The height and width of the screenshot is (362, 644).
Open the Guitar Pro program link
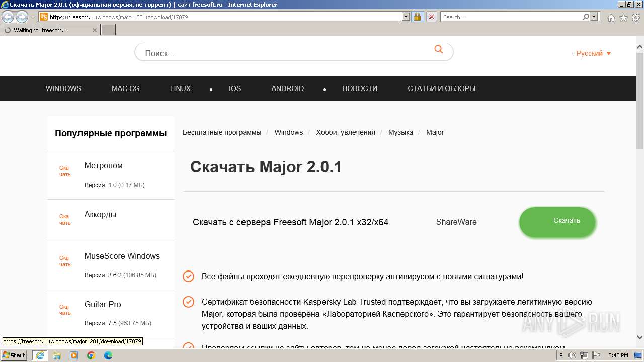pos(103,305)
